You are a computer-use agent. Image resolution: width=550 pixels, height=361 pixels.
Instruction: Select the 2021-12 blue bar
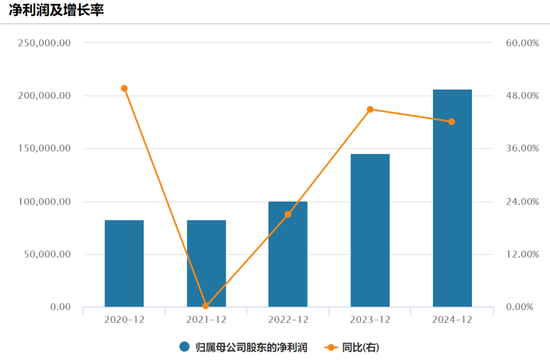tap(206, 263)
